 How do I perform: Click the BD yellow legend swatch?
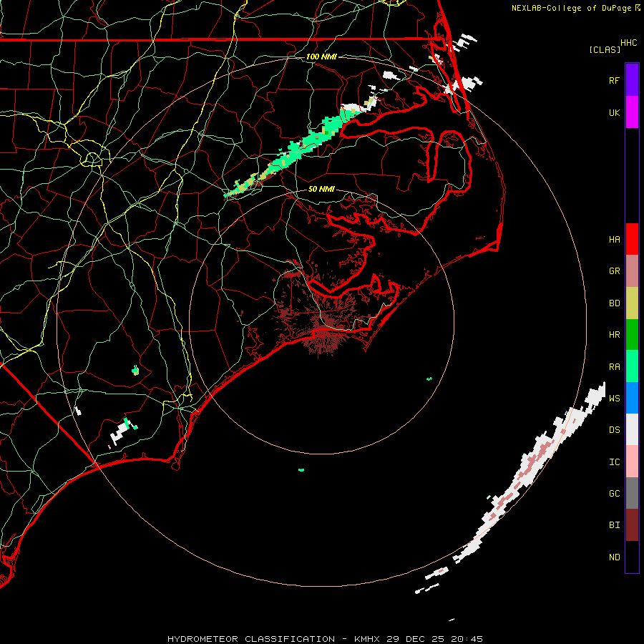[632, 303]
